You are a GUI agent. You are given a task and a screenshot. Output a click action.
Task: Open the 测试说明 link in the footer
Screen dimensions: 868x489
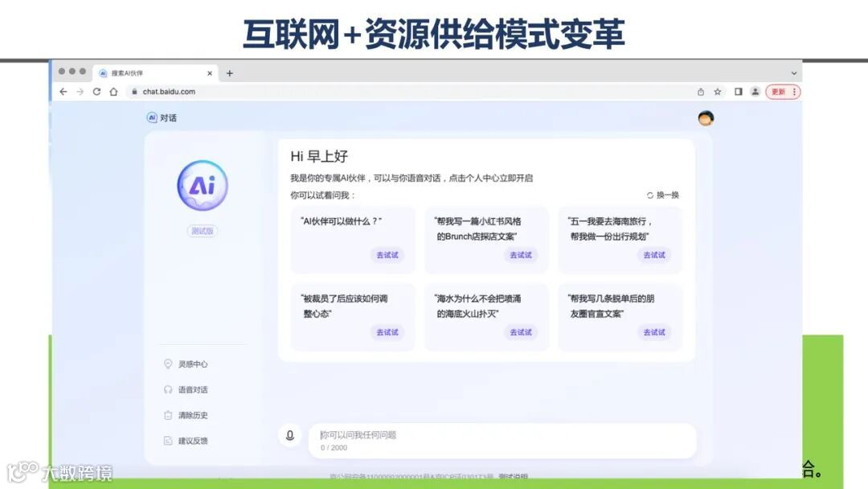[x=513, y=476]
